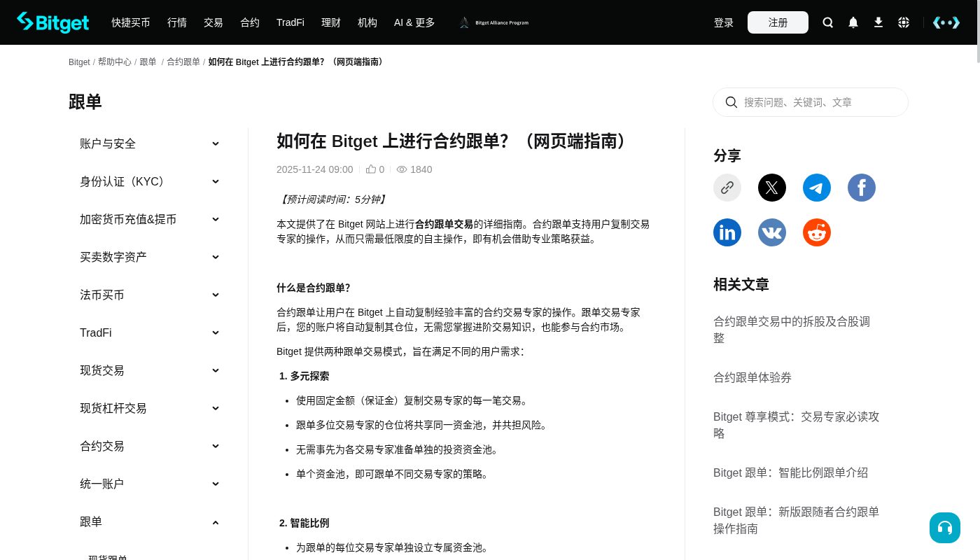Open customer support headset chat button
The height and width of the screenshot is (560, 980).
[x=945, y=528]
